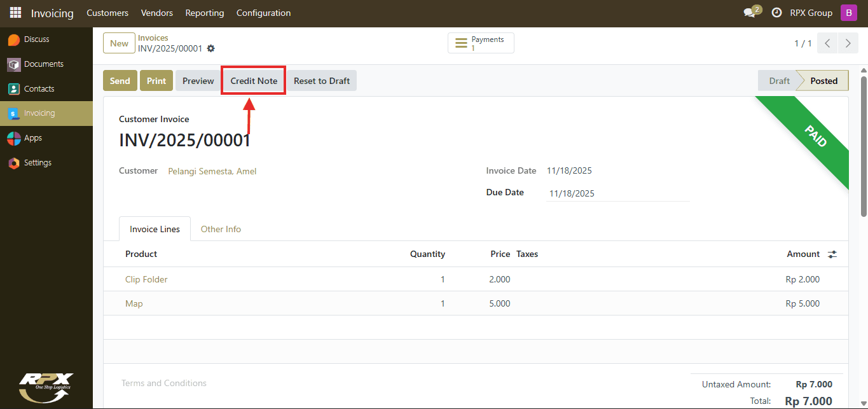Open the conversations chat bubble icon
868x409 pixels.
pos(750,13)
